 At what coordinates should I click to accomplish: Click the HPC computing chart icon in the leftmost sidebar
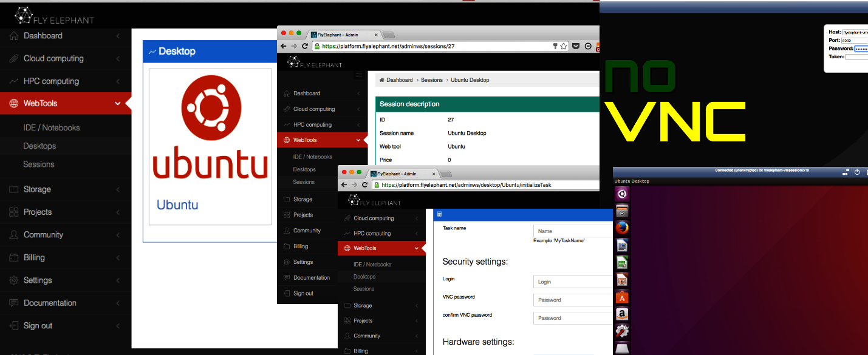14,81
